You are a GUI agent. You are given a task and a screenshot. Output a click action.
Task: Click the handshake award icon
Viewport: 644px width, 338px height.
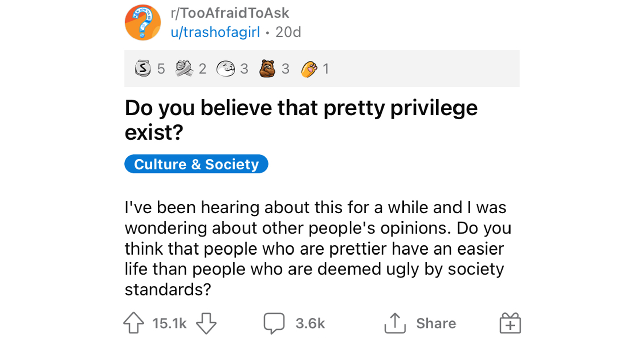coord(184,68)
